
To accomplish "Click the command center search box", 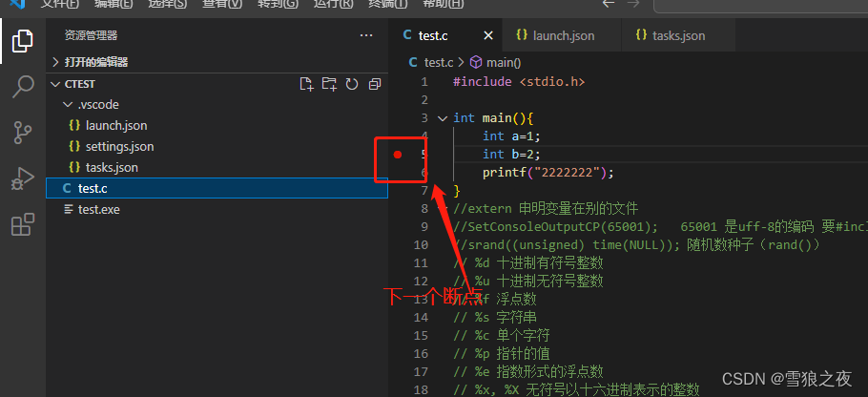I will pos(760,5).
